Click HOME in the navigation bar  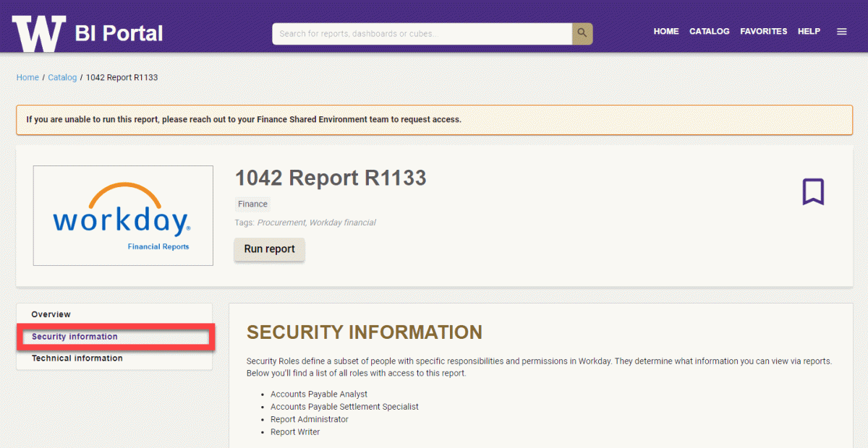point(666,31)
